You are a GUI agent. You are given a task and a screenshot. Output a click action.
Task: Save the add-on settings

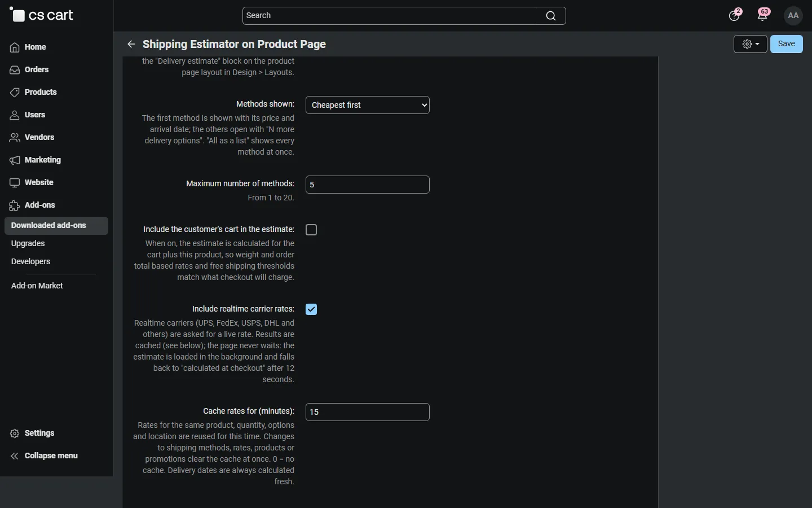pyautogui.click(x=787, y=44)
